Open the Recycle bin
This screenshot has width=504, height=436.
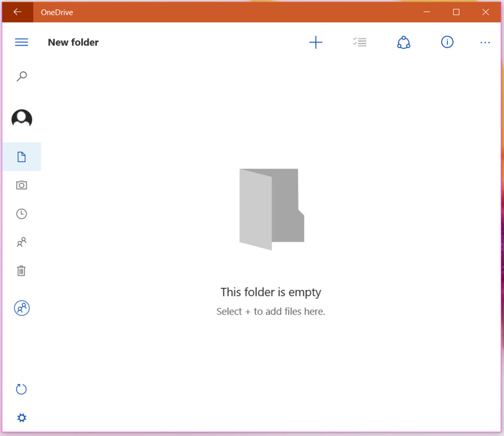point(21,271)
